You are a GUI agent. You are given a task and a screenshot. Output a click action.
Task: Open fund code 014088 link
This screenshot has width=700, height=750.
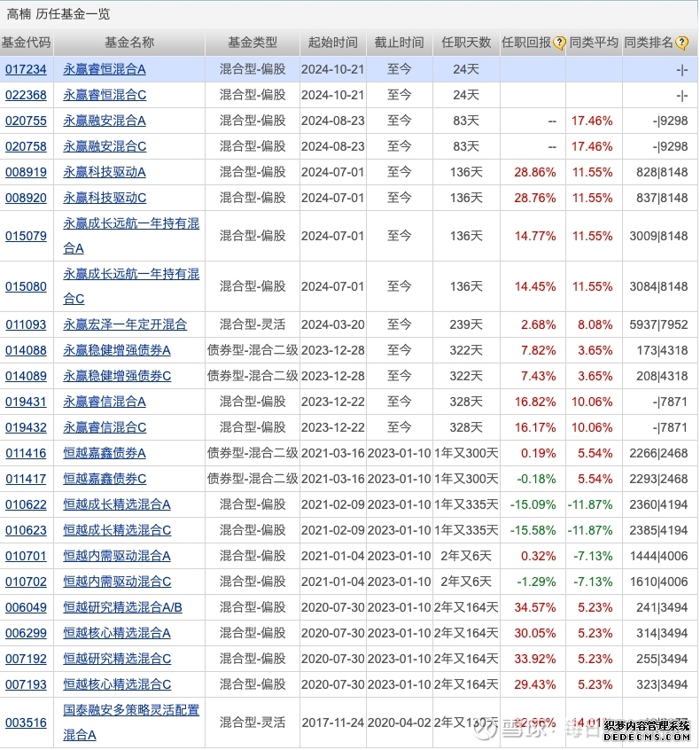click(x=26, y=351)
